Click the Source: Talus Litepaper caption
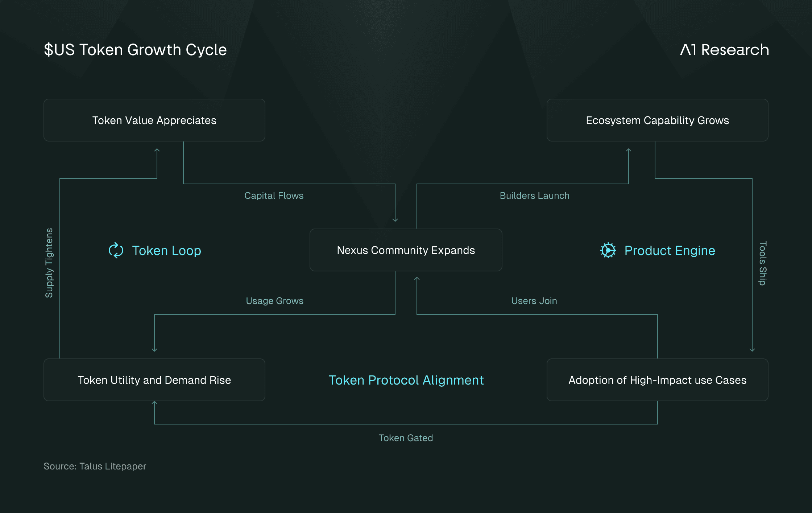 pos(95,466)
